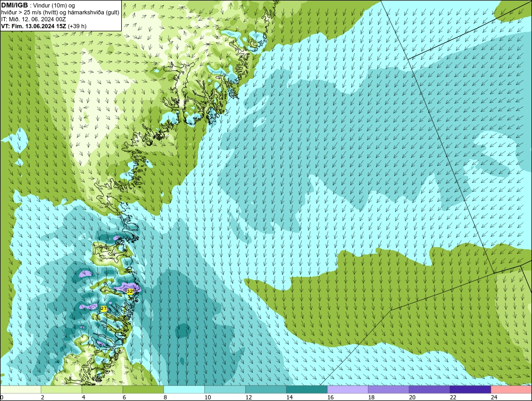Click the valid time 'VT: Fim. 13.06.2024 15Z'
The width and height of the screenshot is (532, 401).
coord(34,26)
